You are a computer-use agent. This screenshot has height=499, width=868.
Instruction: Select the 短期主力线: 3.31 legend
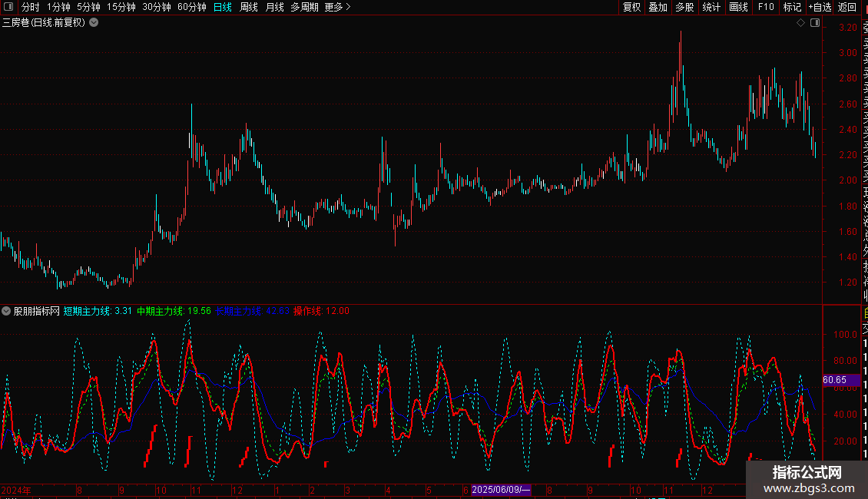click(x=98, y=311)
